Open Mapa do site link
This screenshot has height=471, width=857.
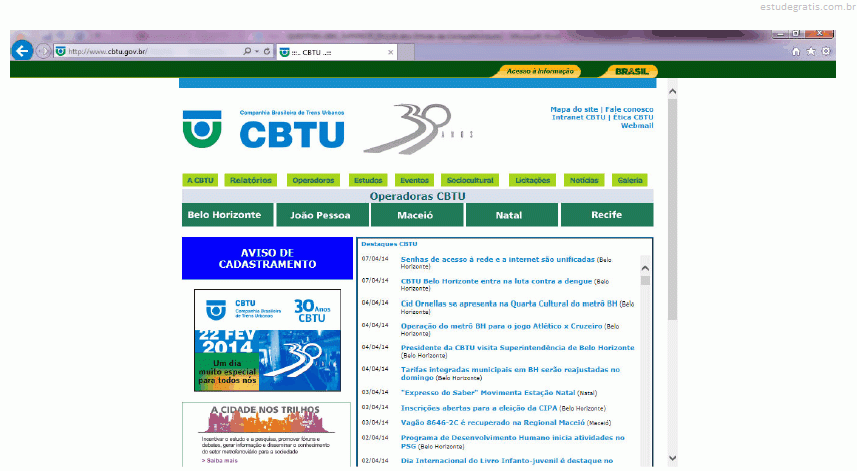574,109
